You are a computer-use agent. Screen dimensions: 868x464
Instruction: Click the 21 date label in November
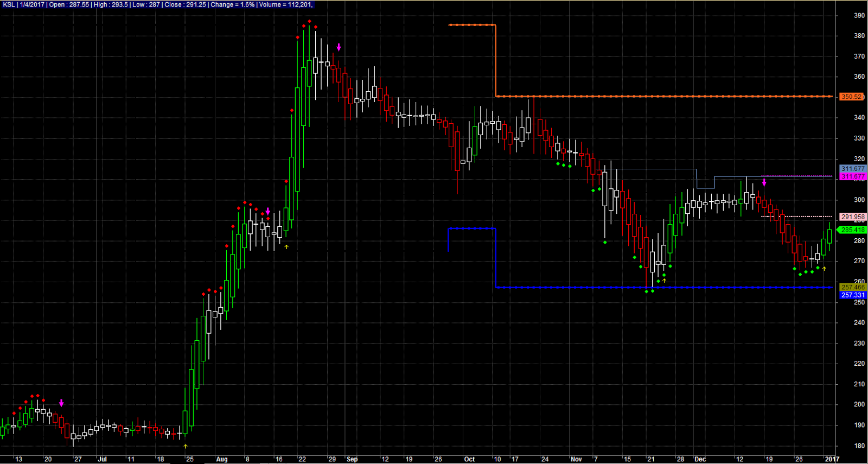(x=650, y=459)
